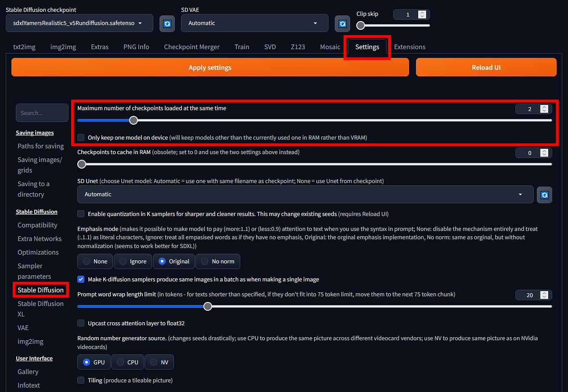Click the maximum checkpoints number field
The width and height of the screenshot is (568, 392).
point(533,109)
